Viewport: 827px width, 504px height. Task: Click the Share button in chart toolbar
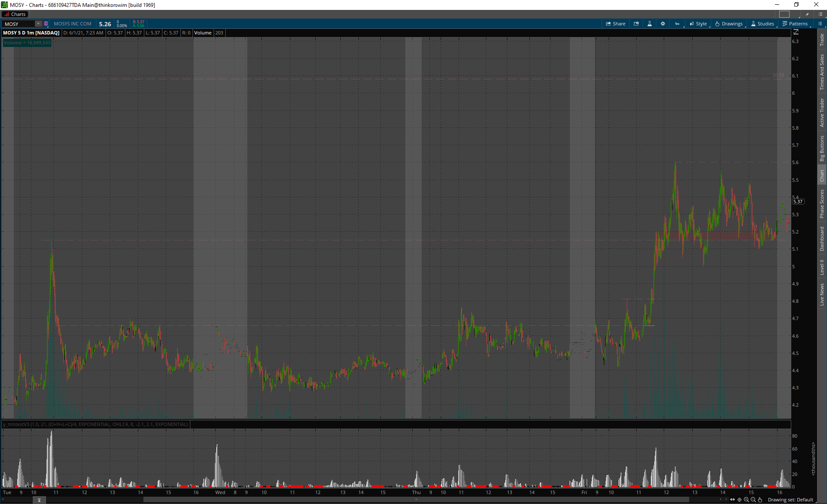coord(616,24)
